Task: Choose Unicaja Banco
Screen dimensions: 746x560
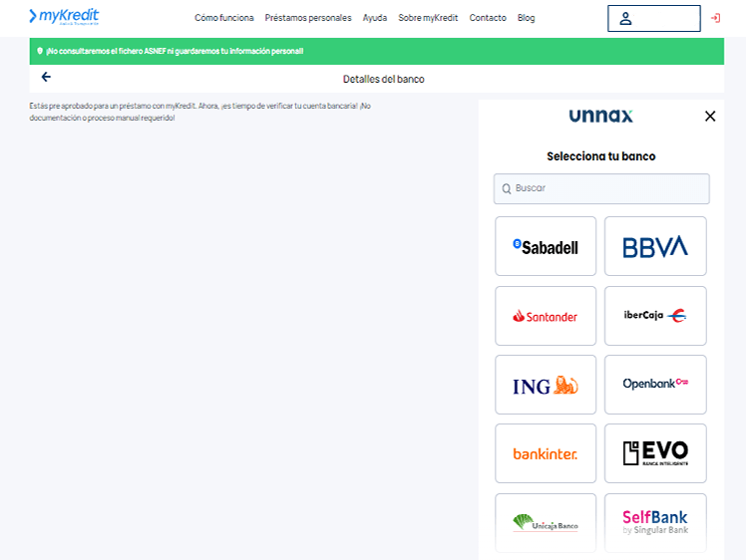Action: [546, 523]
